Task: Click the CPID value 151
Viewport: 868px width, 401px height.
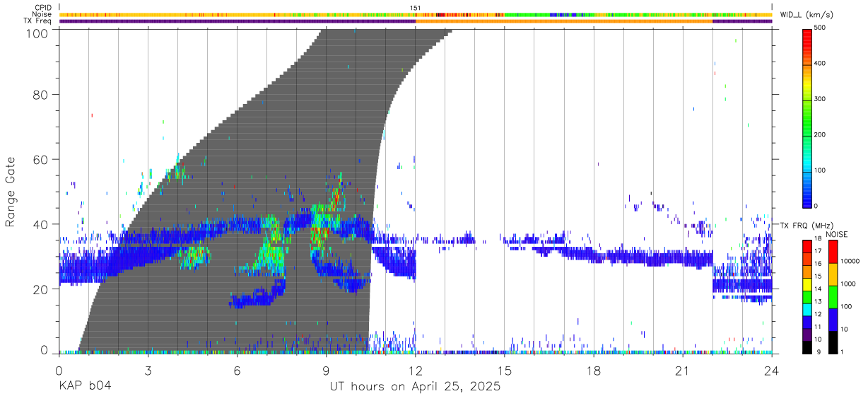Action: (416, 8)
